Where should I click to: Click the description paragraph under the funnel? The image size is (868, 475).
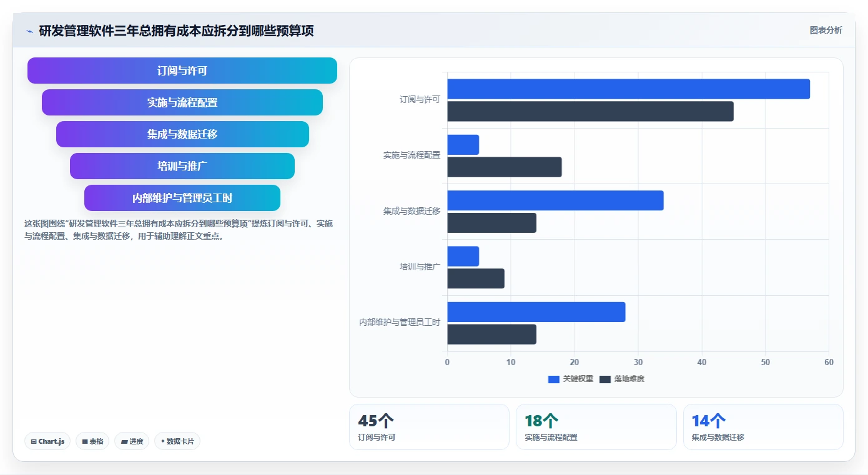pyautogui.click(x=179, y=230)
